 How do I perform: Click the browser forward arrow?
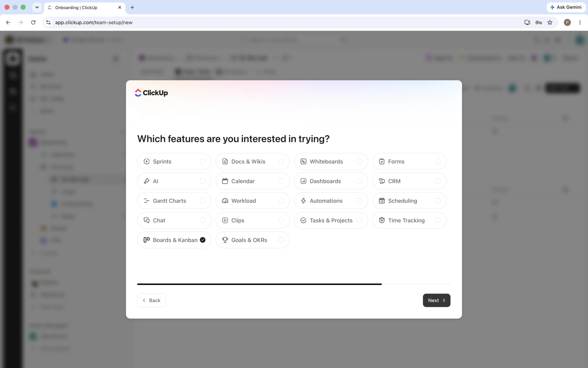click(21, 22)
